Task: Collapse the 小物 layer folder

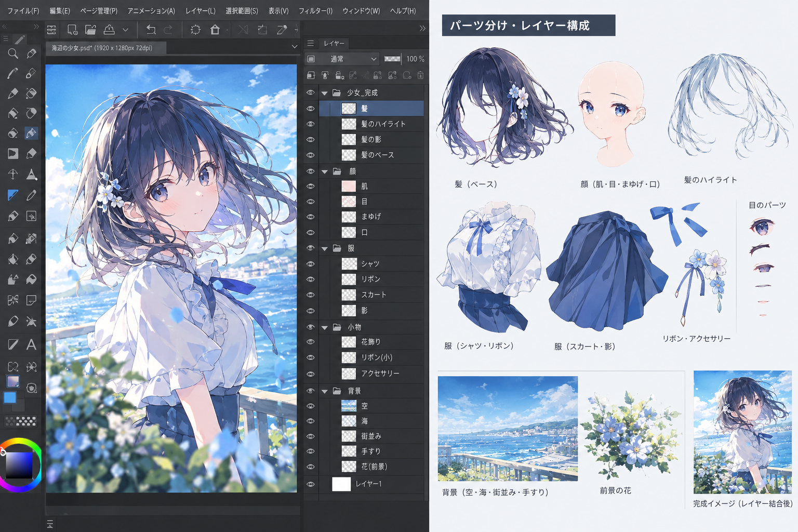Action: pyautogui.click(x=324, y=327)
